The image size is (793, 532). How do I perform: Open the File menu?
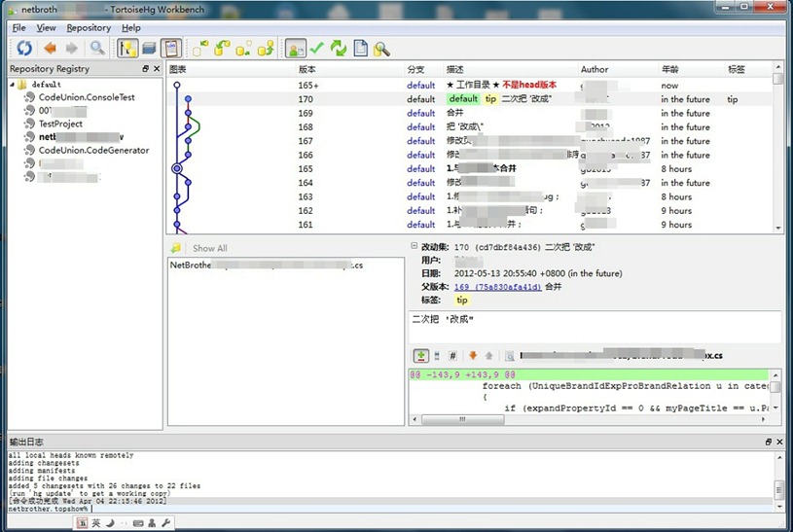pyautogui.click(x=18, y=28)
